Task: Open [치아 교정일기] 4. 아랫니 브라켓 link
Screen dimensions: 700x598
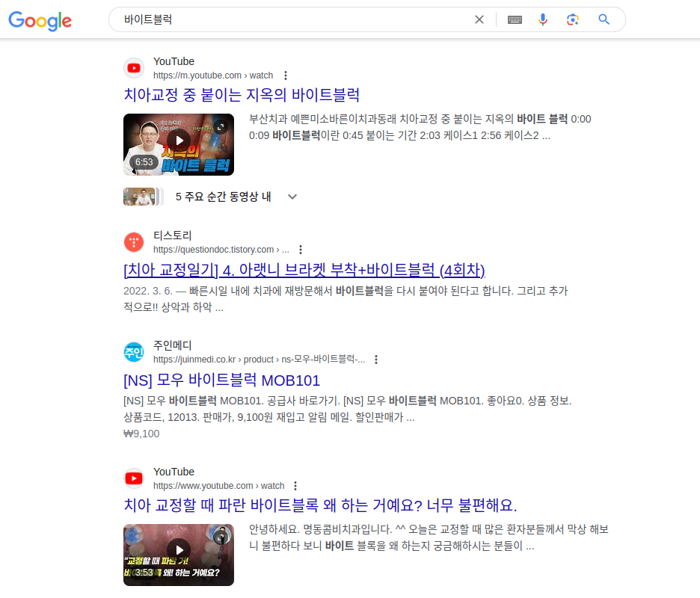Action: point(304,270)
